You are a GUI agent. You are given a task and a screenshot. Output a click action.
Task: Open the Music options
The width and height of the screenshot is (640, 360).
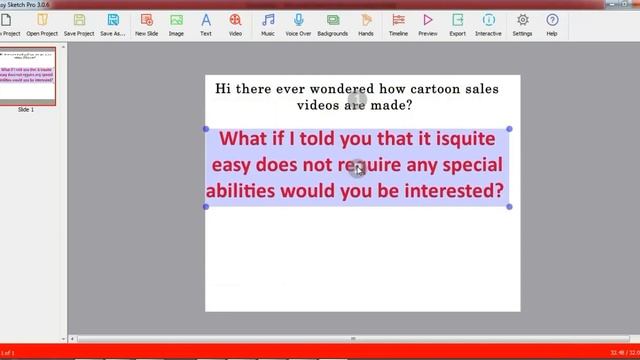coord(268,24)
